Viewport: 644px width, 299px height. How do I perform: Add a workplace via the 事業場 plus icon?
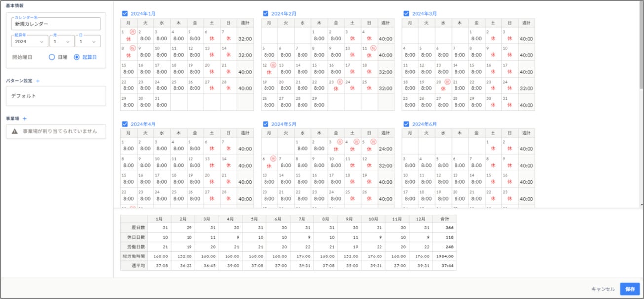point(24,118)
